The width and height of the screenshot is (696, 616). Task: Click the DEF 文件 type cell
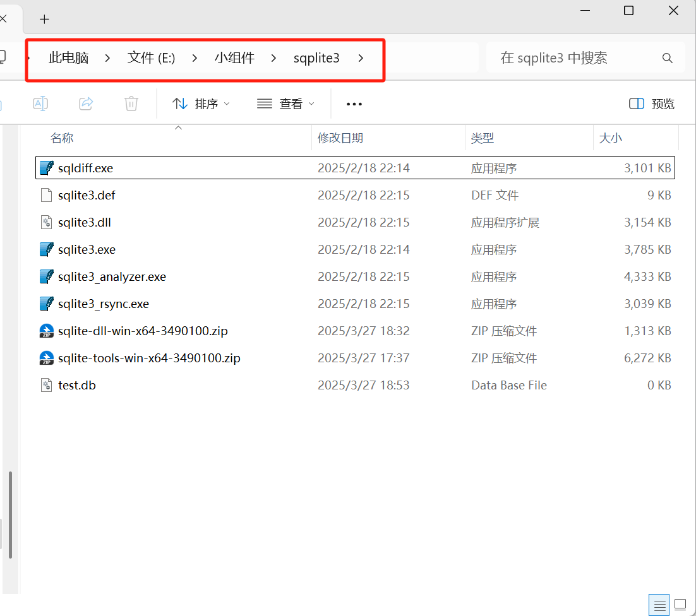click(495, 195)
